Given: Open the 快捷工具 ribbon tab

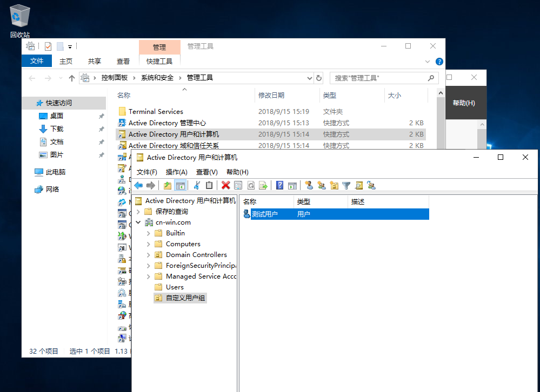Looking at the screenshot, I should pos(159,61).
